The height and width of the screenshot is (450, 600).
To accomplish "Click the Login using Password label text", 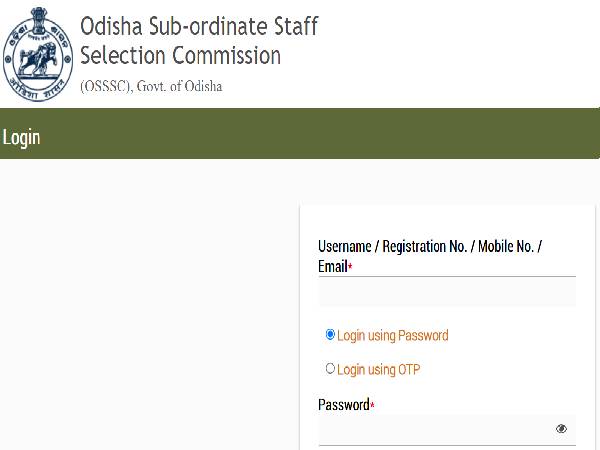I will tap(393, 336).
